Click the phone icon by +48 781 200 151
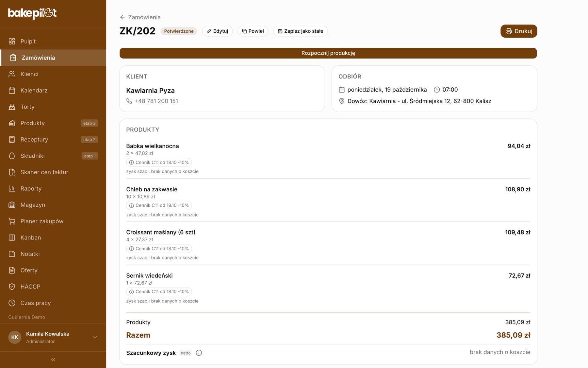588x368 pixels. point(129,101)
